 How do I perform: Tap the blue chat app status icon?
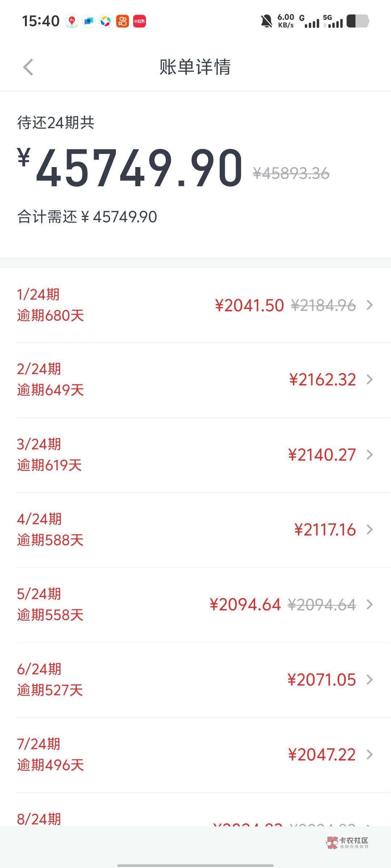click(89, 21)
